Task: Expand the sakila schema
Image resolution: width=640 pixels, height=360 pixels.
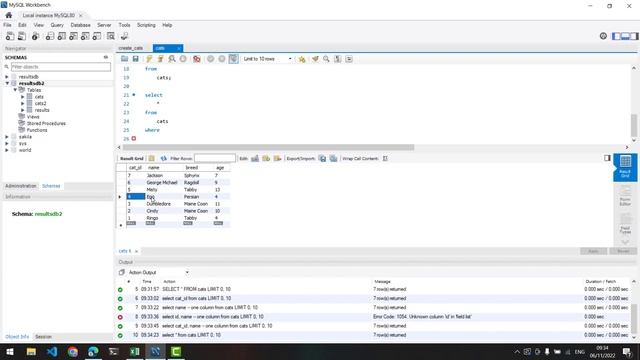Action: (x=7, y=137)
